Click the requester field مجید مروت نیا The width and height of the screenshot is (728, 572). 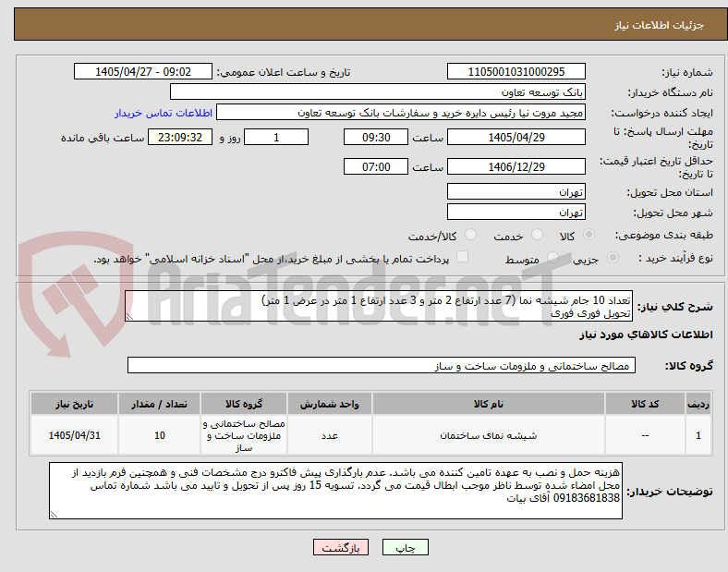pyautogui.click(x=401, y=113)
